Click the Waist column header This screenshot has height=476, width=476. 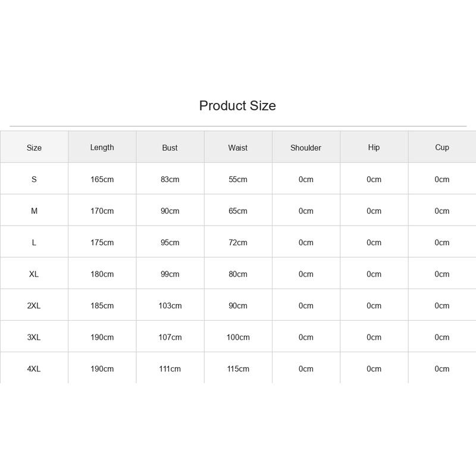click(x=237, y=148)
